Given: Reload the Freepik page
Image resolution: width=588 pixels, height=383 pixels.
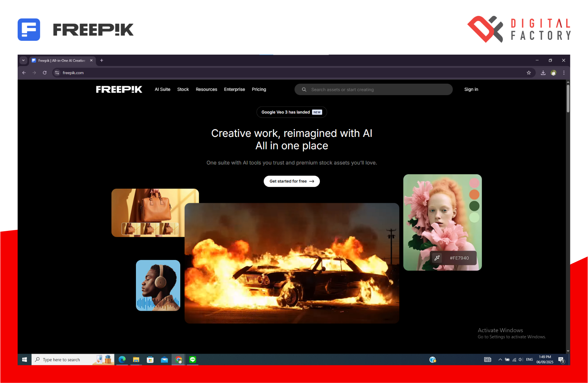Looking at the screenshot, I should (x=45, y=73).
